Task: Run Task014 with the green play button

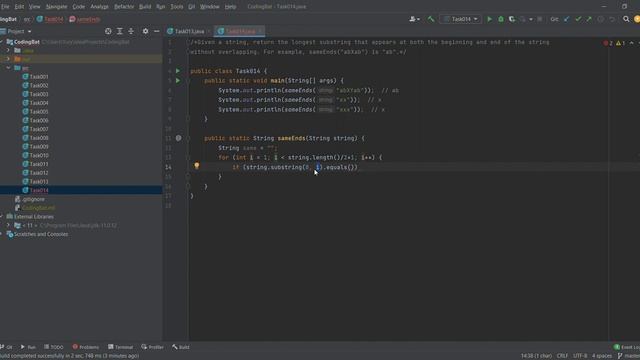Action: pos(489,19)
